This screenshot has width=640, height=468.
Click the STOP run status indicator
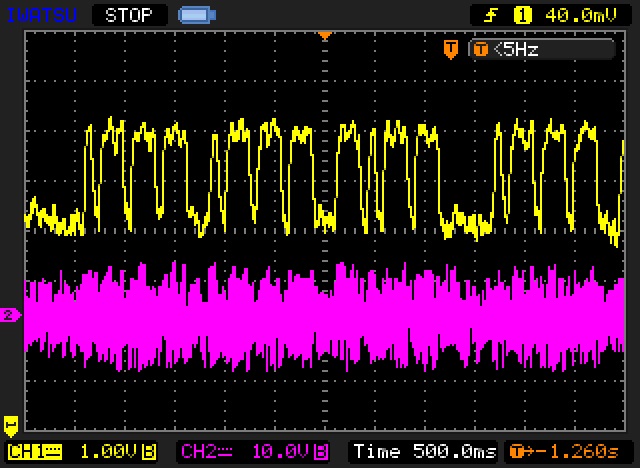pyautogui.click(x=129, y=16)
